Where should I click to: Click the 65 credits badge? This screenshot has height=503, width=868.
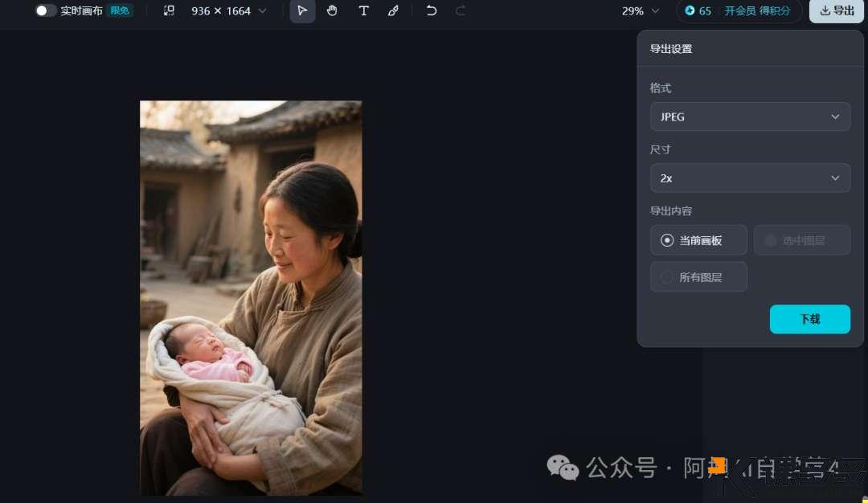coord(696,10)
